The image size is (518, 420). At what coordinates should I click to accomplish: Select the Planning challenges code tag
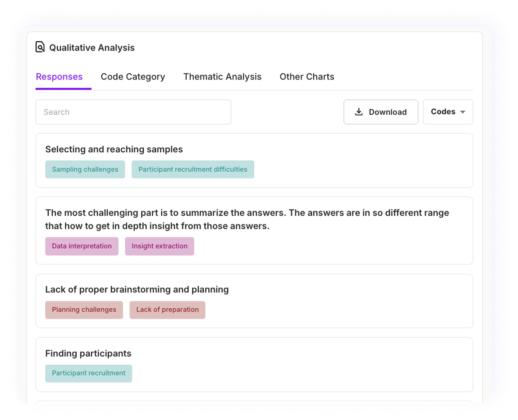pyautogui.click(x=84, y=310)
